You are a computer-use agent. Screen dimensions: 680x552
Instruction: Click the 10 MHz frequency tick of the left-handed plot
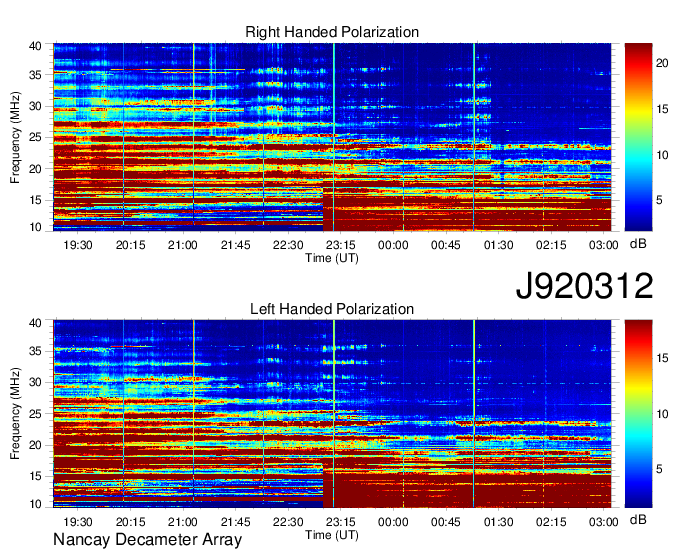click(35, 504)
